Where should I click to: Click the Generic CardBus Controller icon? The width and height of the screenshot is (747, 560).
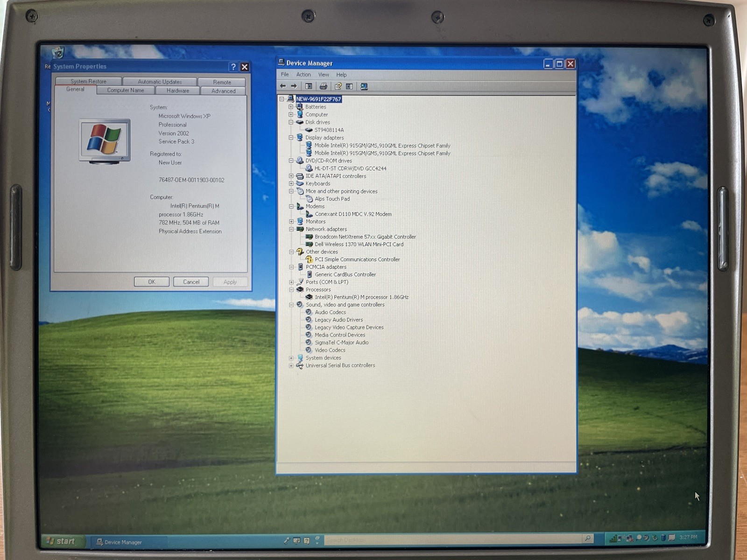[309, 275]
